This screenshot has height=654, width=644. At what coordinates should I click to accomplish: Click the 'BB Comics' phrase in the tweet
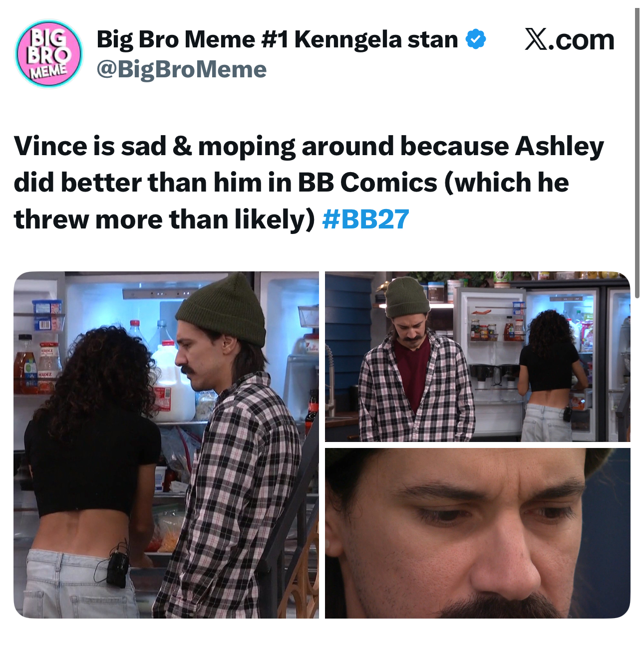367,183
